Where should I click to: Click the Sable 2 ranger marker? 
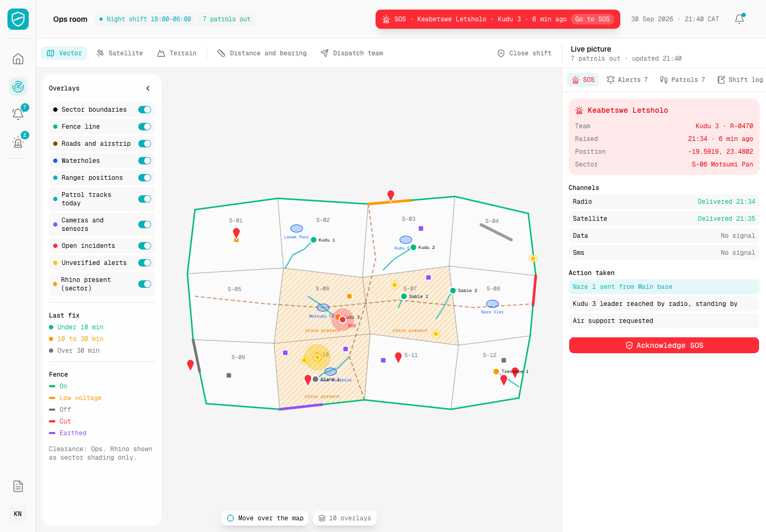click(x=453, y=290)
